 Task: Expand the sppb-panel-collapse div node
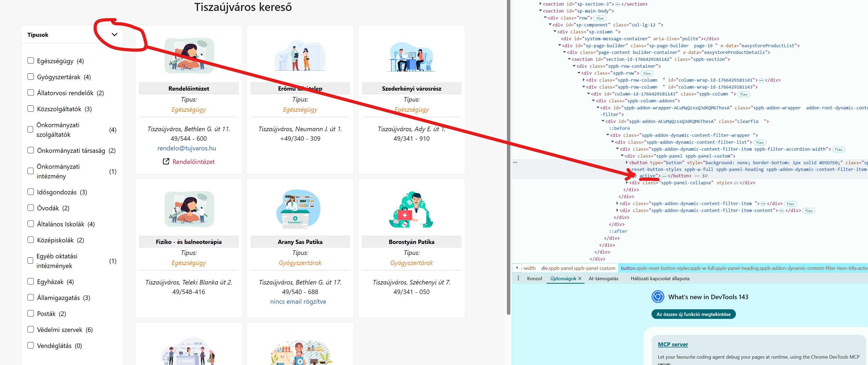[627, 183]
